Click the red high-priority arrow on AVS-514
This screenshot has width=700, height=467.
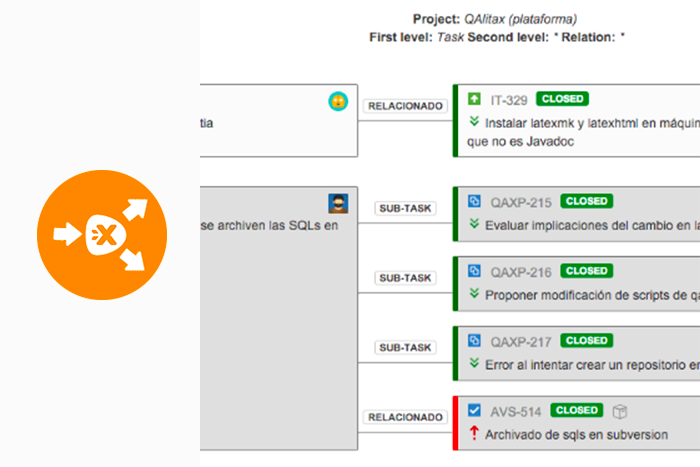[475, 434]
